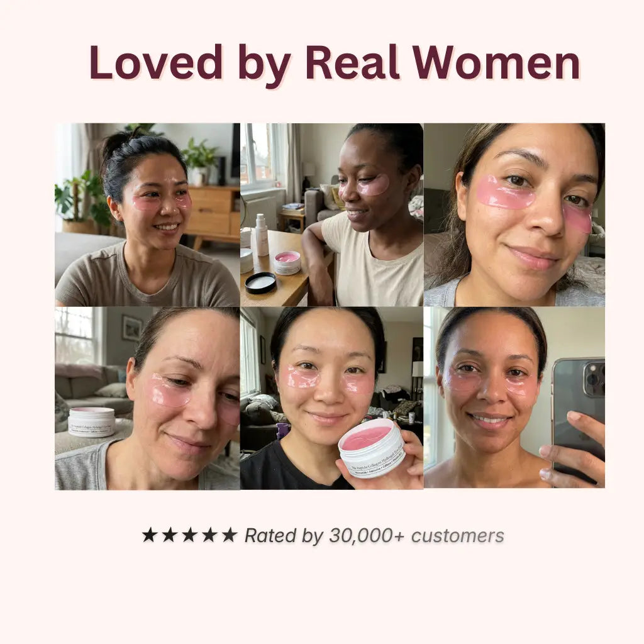The width and height of the screenshot is (644, 644).
Task: Open the bottom-right mirror selfie photo
Action: tap(514, 397)
